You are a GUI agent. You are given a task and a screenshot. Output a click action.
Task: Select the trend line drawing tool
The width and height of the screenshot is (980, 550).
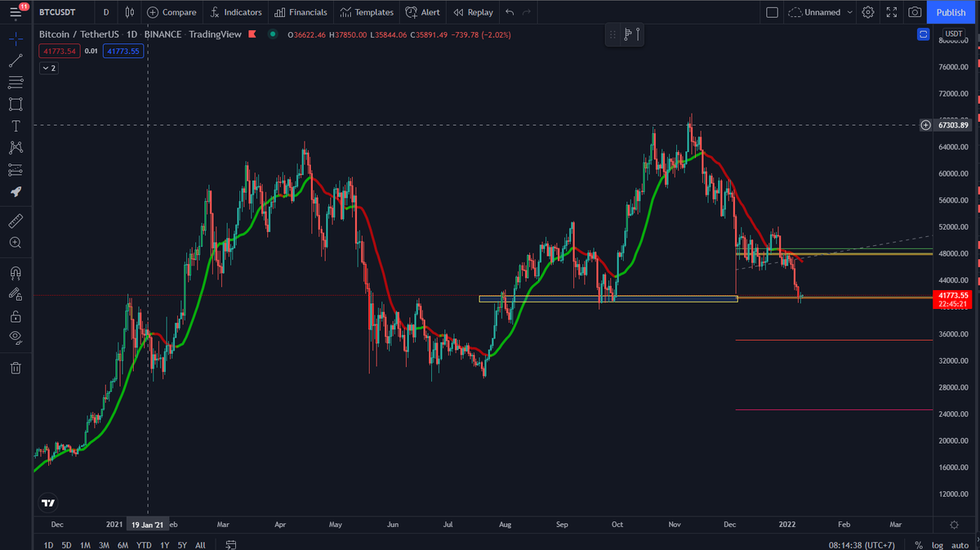[16, 61]
